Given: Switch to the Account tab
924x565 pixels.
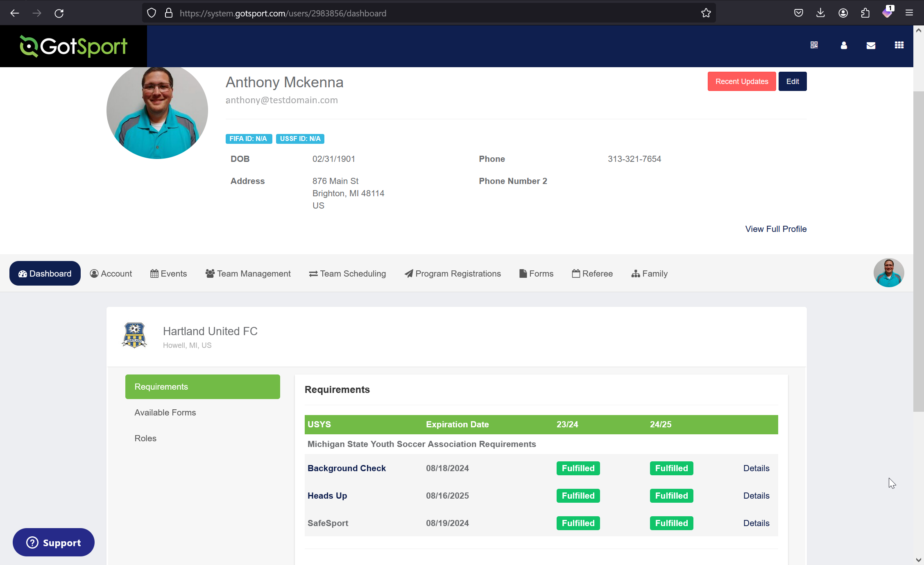Looking at the screenshot, I should (111, 273).
